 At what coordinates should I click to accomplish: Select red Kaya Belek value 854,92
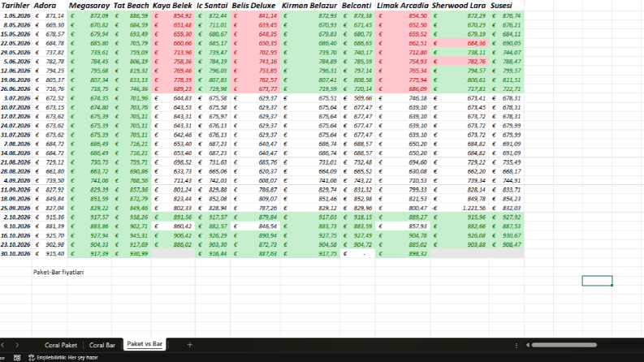tap(173, 15)
